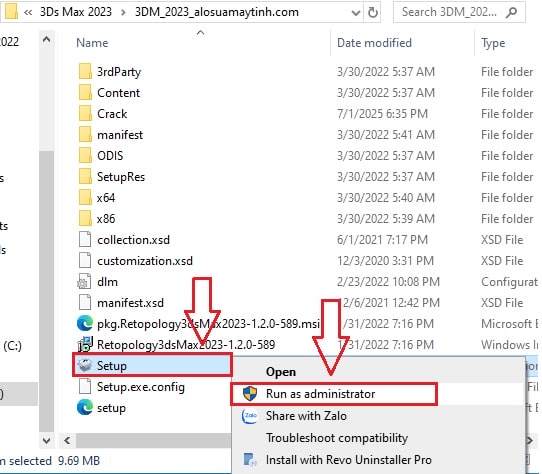Open the Crack folder icon
The height and width of the screenshot is (474, 542).
coord(85,114)
